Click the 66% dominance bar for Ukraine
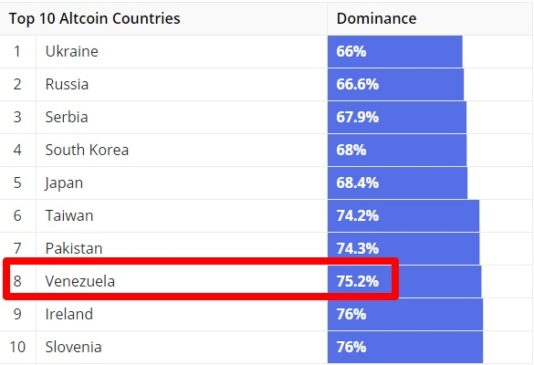The height and width of the screenshot is (365, 534). [x=395, y=51]
